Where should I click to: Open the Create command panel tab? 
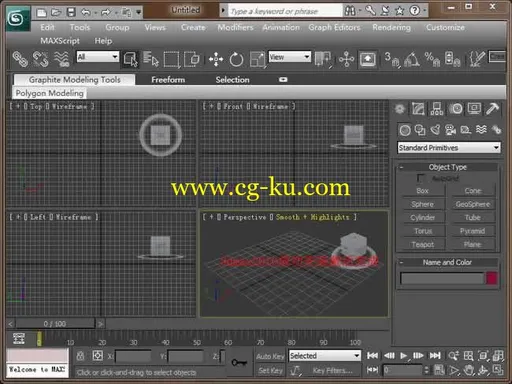(x=400, y=109)
